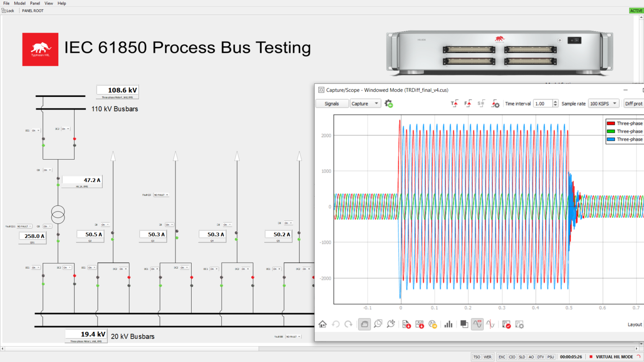Click the capture settings gear with green plus
This screenshot has width=644, height=362.
[x=389, y=103]
